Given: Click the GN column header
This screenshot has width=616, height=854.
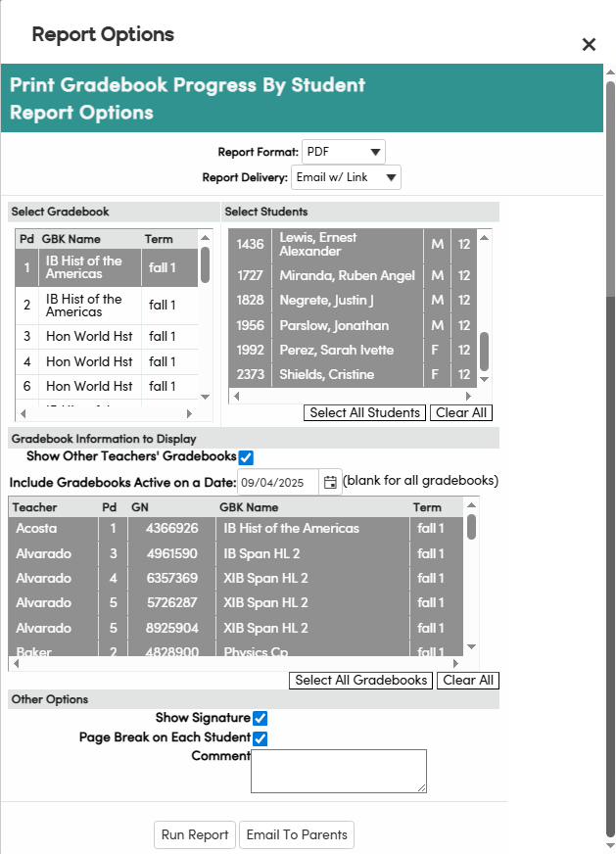Looking at the screenshot, I should pyautogui.click(x=140, y=507).
